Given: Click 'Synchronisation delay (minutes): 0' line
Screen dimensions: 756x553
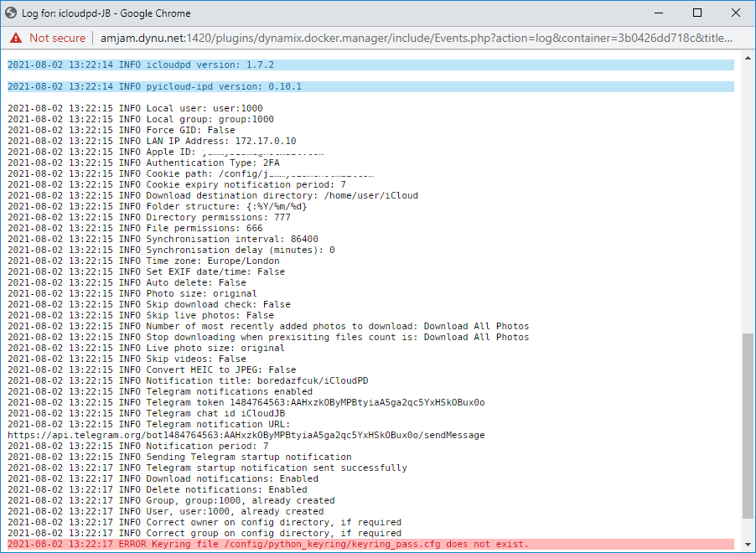Looking at the screenshot, I should 171,250.
